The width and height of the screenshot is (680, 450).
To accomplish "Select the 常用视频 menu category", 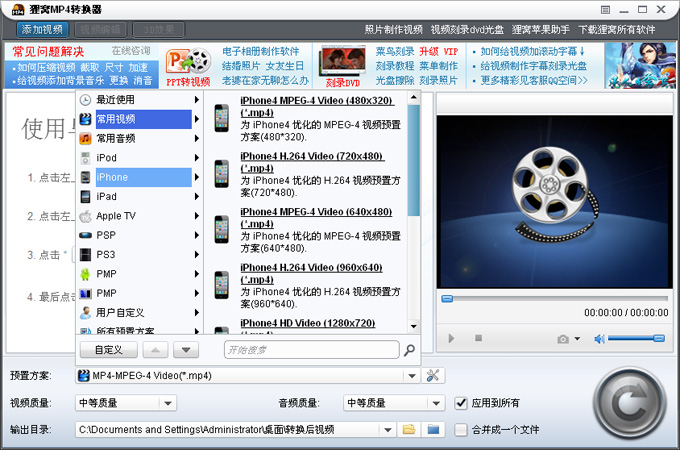I will [139, 119].
